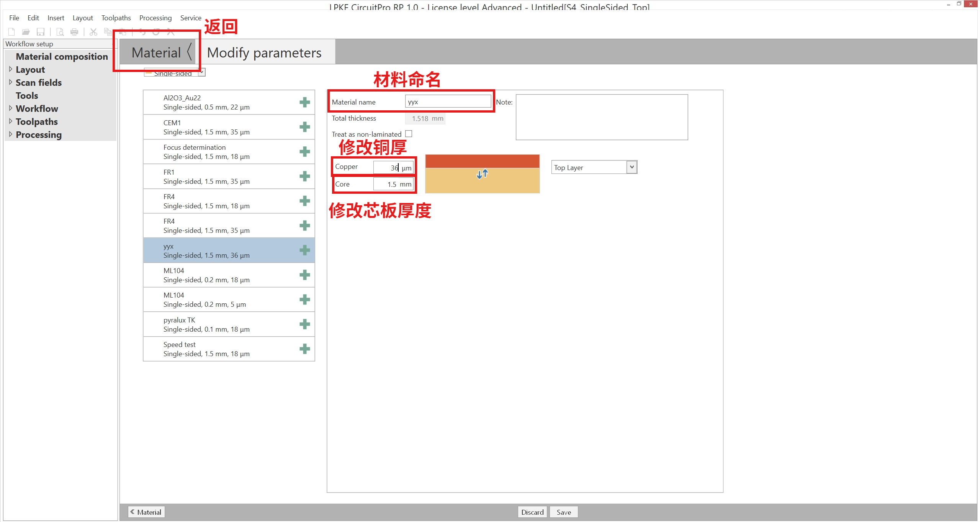Click the Material name input field
Viewport: 980px width, 522px height.
[x=447, y=102]
